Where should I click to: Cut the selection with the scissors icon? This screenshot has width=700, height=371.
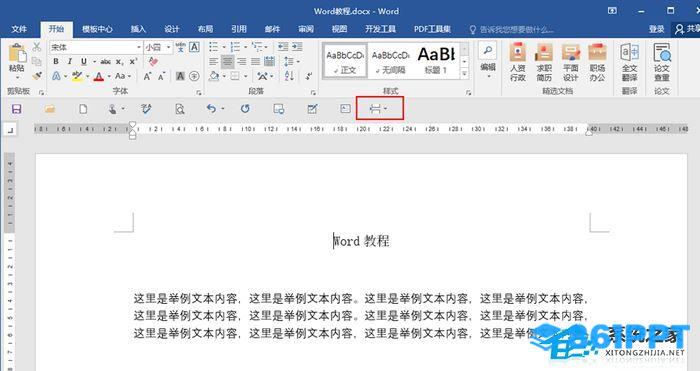[x=37, y=47]
